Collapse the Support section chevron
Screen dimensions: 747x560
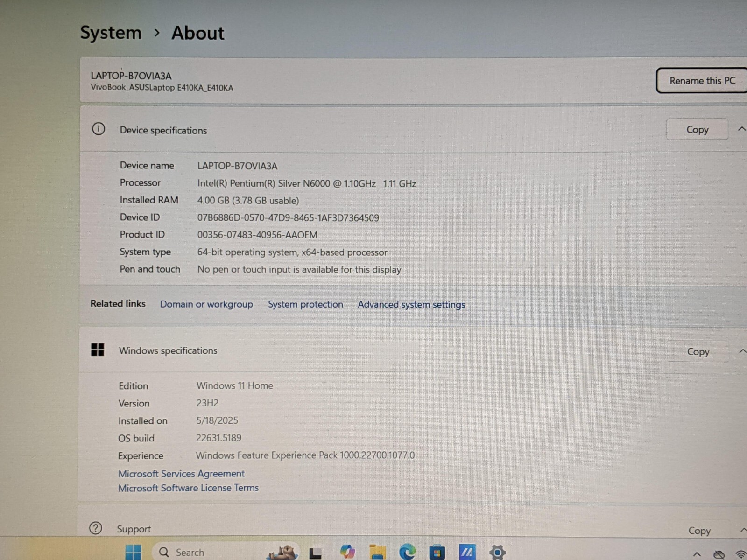[743, 530]
